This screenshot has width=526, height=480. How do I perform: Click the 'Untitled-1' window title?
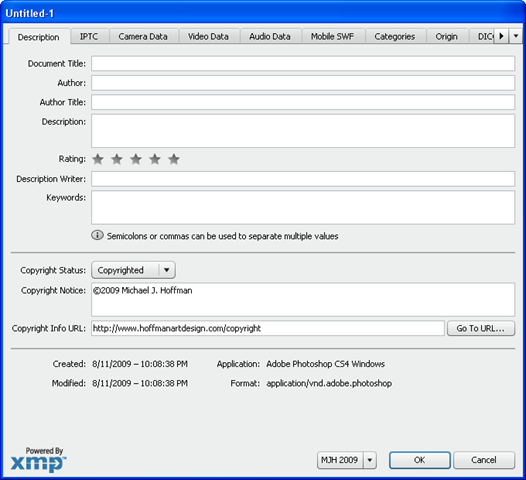tap(30, 13)
